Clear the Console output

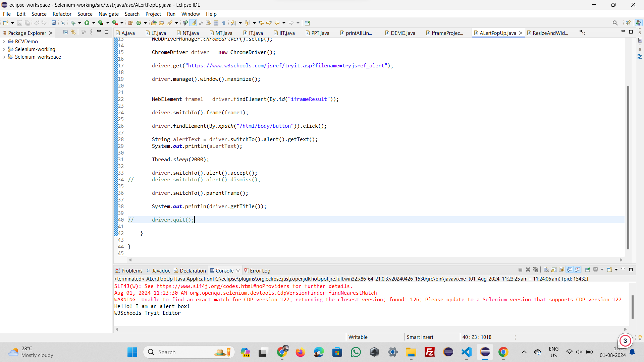point(546,270)
